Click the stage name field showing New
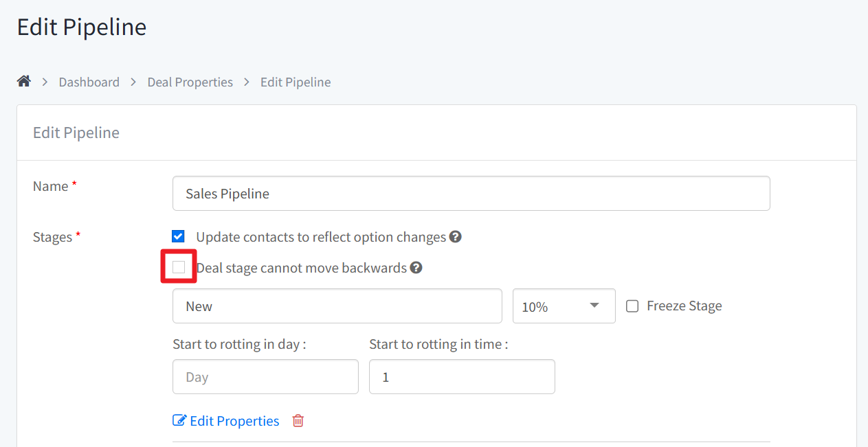The width and height of the screenshot is (868, 447). [x=337, y=306]
